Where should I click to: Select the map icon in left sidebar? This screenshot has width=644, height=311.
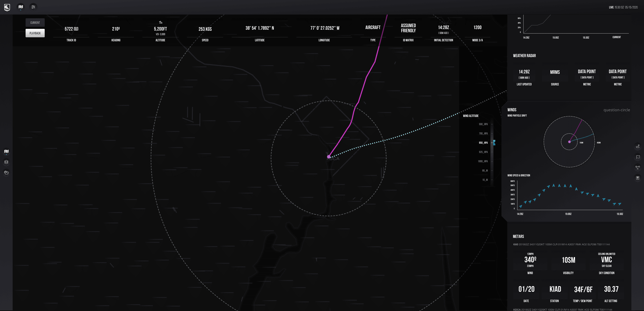7,151
